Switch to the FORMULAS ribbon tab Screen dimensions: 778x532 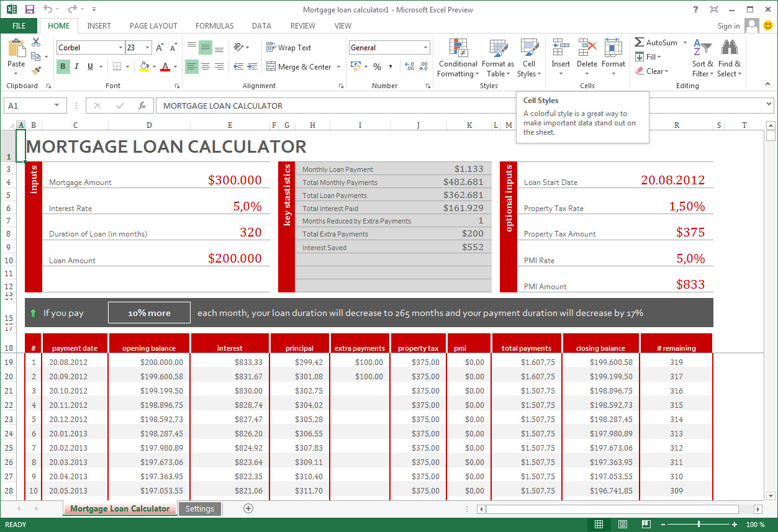[214, 26]
